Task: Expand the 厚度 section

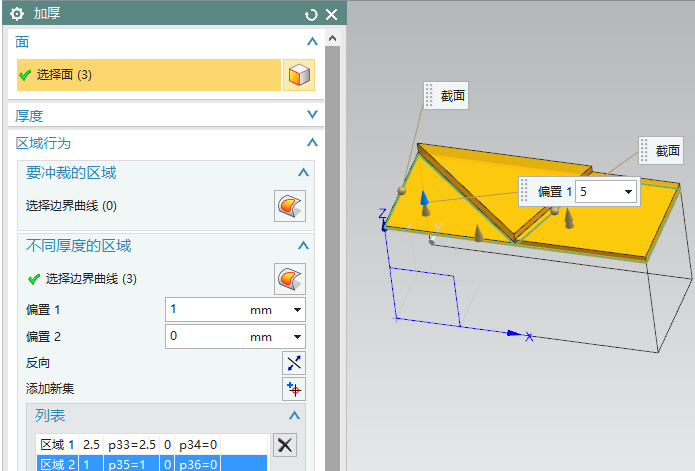Action: 312,115
